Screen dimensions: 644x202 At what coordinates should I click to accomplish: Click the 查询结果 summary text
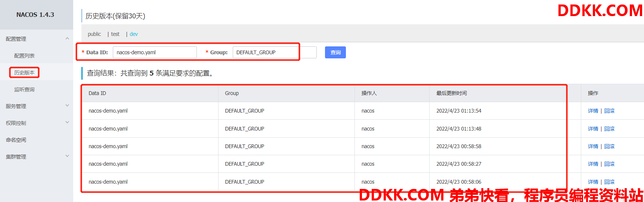(151, 73)
